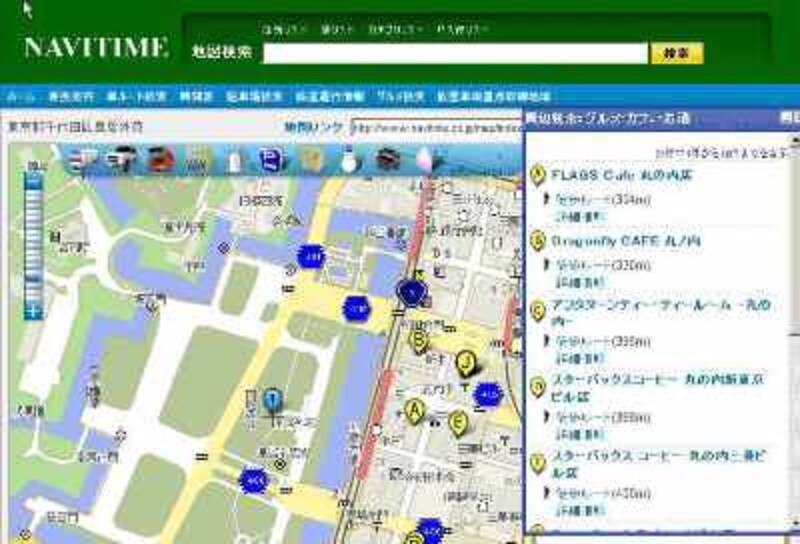
Task: Open Dragonfly CAFE 丸ノ内 result link
Action: (x=626, y=241)
